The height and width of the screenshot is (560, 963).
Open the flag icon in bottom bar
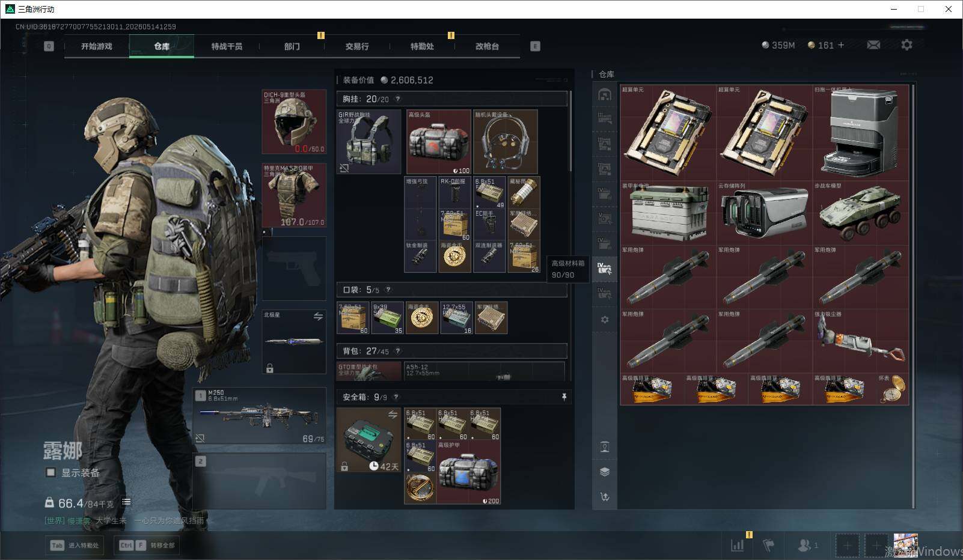tap(768, 545)
